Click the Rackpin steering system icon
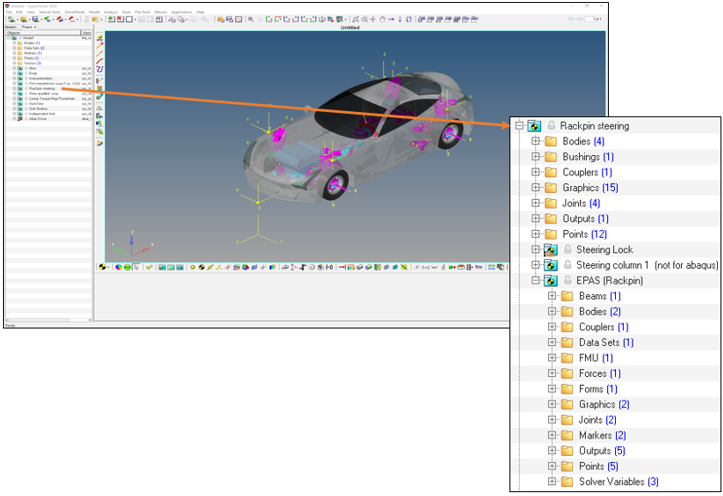The image size is (723, 496). [x=535, y=126]
